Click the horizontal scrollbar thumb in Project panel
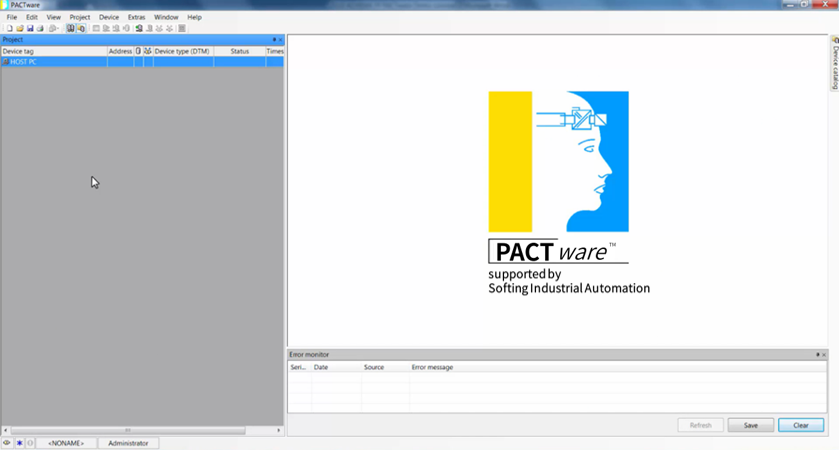Screen dimensions: 839x450 [x=128, y=430]
